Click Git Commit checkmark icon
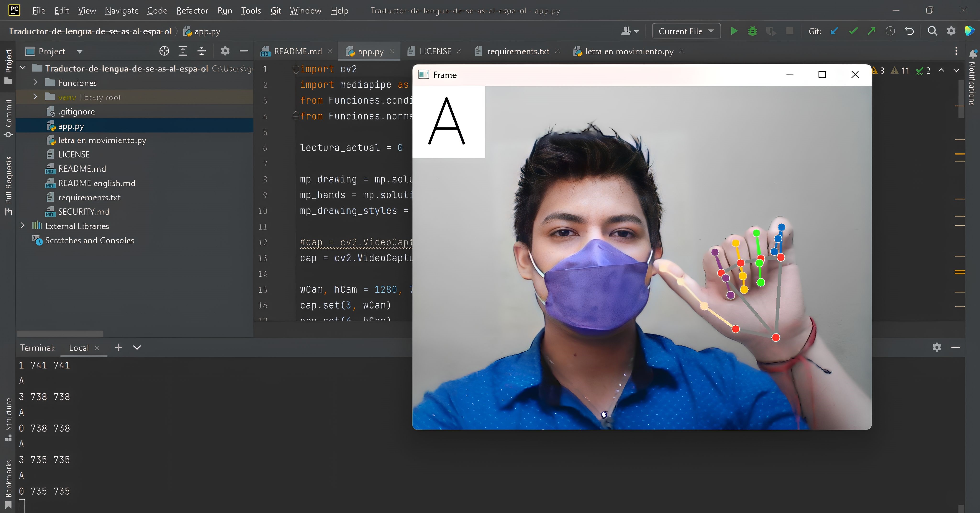Screen dimensions: 980x513 (x=853, y=31)
